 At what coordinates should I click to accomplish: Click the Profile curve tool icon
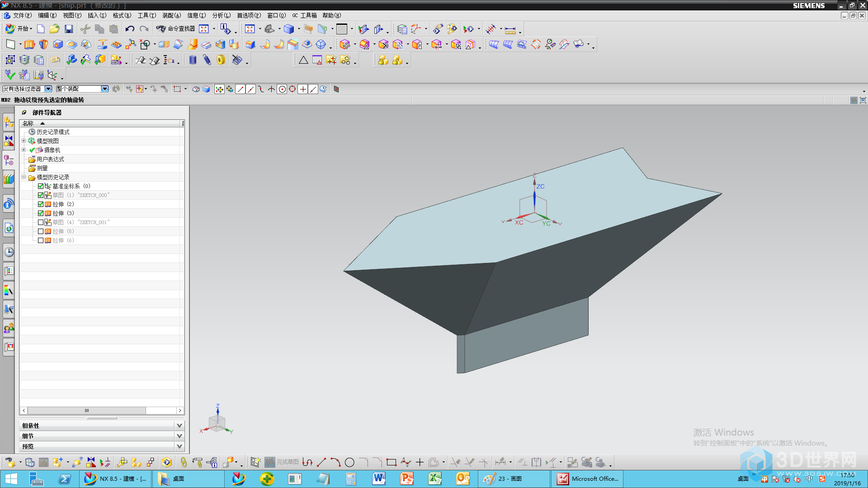(307, 462)
